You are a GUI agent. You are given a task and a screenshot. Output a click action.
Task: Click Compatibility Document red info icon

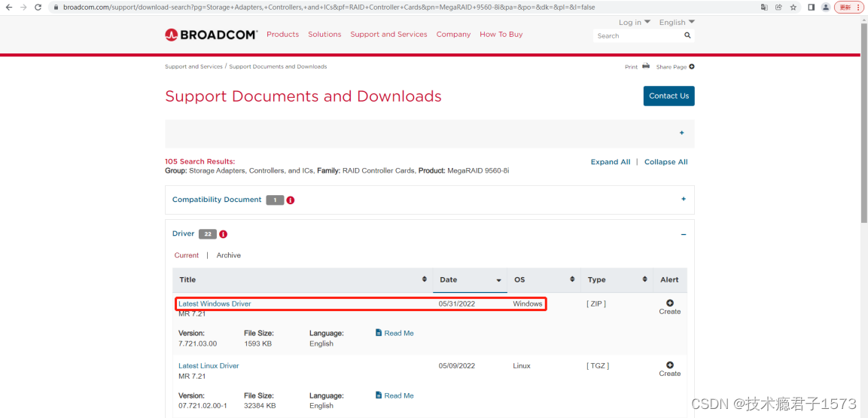point(291,200)
